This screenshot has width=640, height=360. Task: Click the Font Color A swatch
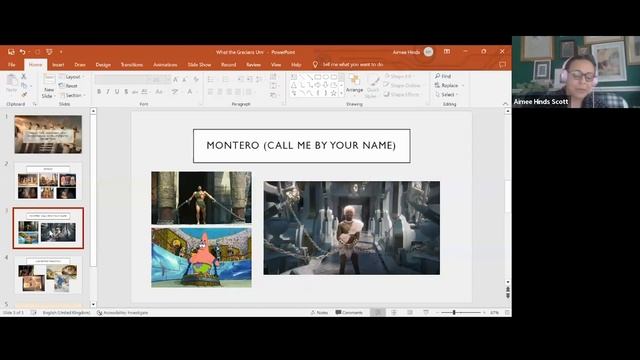point(190,92)
